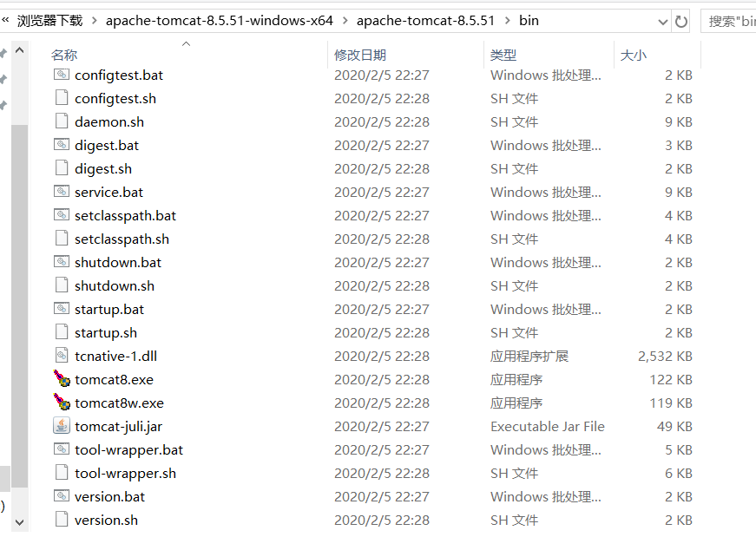Click the navigation pane scrollbar thumb
The width and height of the screenshot is (756, 537).
[19, 306]
